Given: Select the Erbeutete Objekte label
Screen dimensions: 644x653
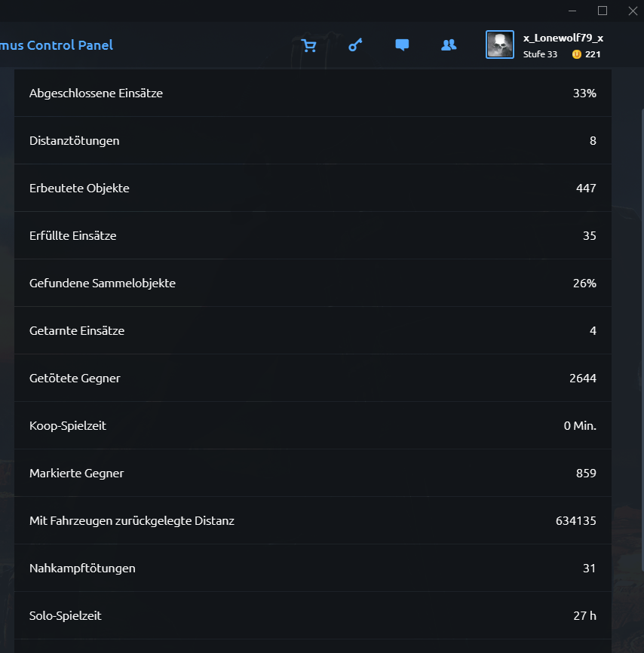Looking at the screenshot, I should tap(79, 189).
